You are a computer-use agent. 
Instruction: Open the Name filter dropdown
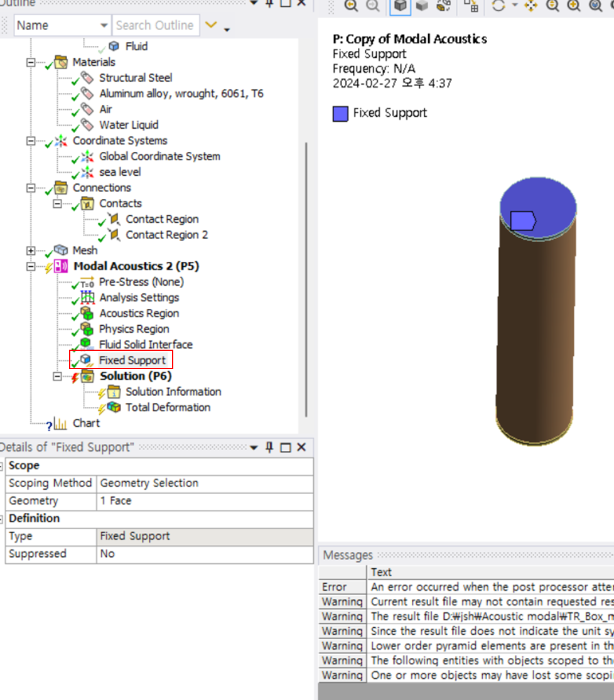click(104, 26)
